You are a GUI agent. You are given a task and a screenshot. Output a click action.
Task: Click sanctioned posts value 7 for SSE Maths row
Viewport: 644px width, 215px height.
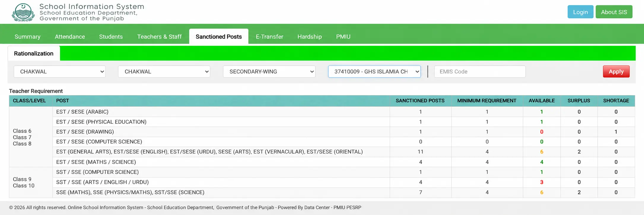tap(420, 192)
